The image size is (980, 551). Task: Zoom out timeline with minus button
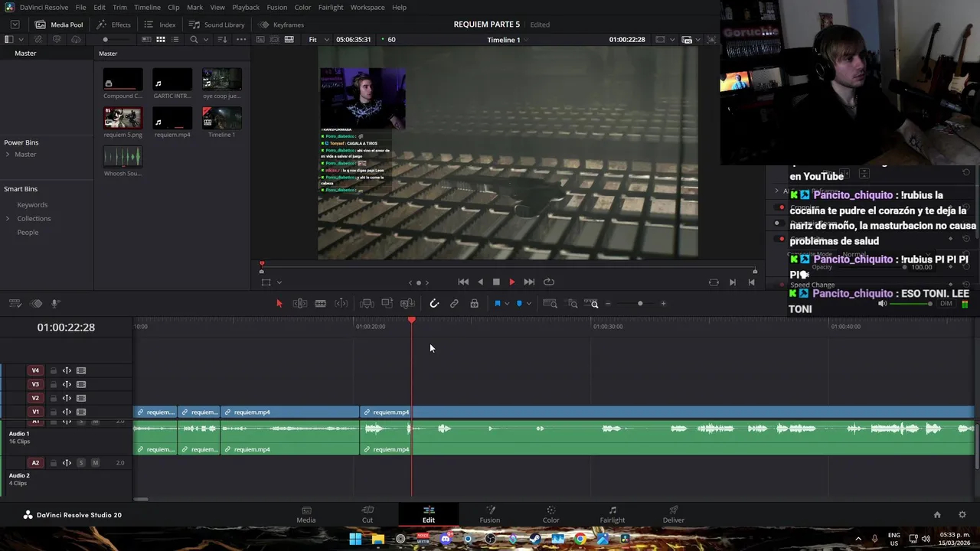point(609,304)
